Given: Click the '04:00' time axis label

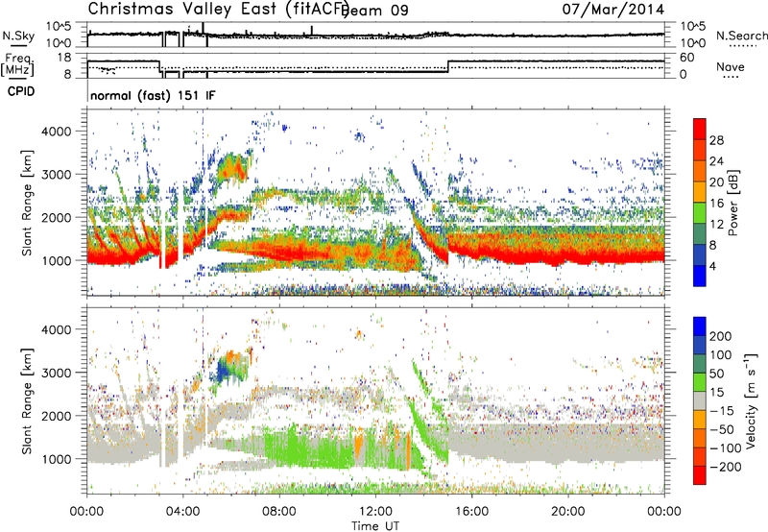Looking at the screenshot, I should click(182, 512).
